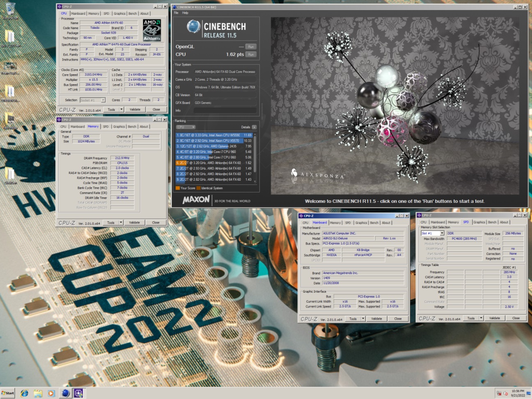This screenshot has height=399, width=532.
Task: Expand the Tools arrow in the CPU-Z SPD window
Action: coord(481,318)
